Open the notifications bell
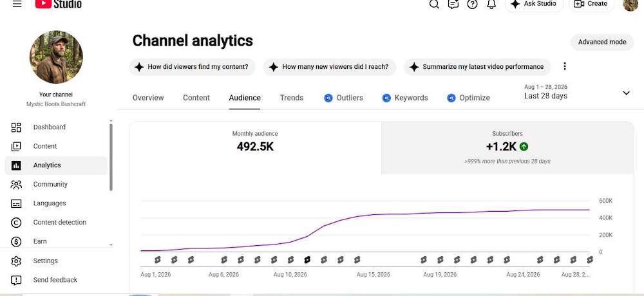The image size is (644, 296). 491,4
